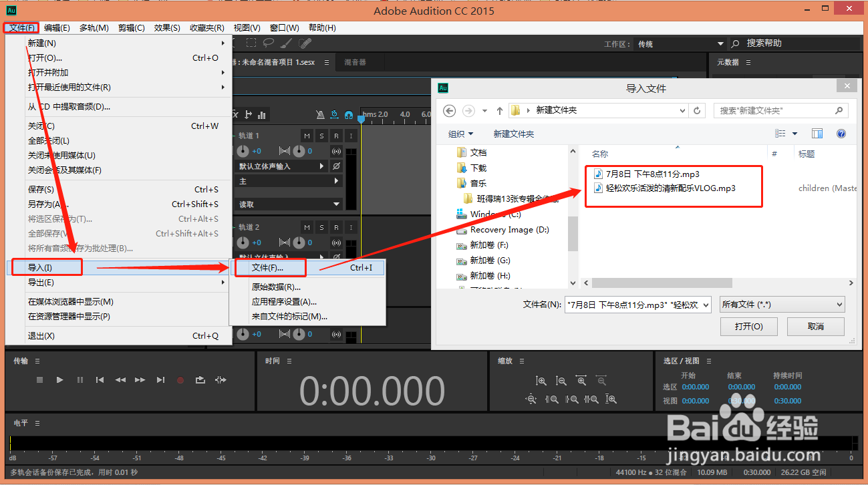Image resolution: width=868 pixels, height=485 pixels.
Task: Click the back arrow in import dialog
Action: pyautogui.click(x=450, y=110)
